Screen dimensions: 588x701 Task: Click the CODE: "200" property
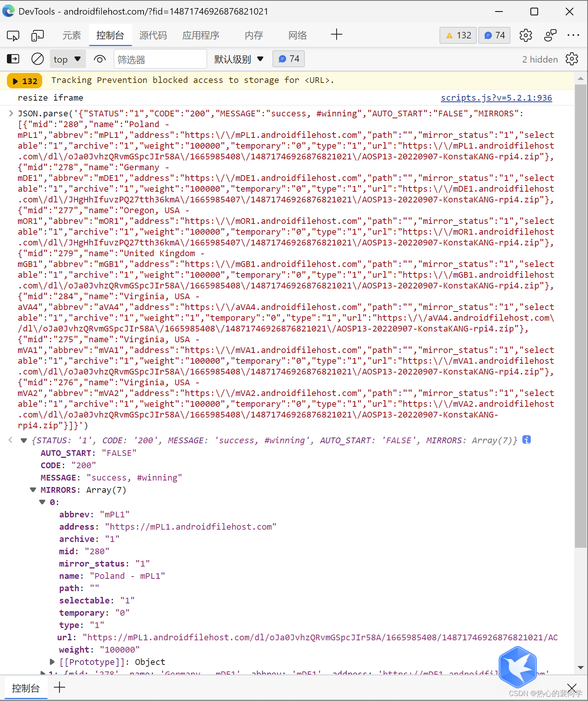click(x=68, y=465)
